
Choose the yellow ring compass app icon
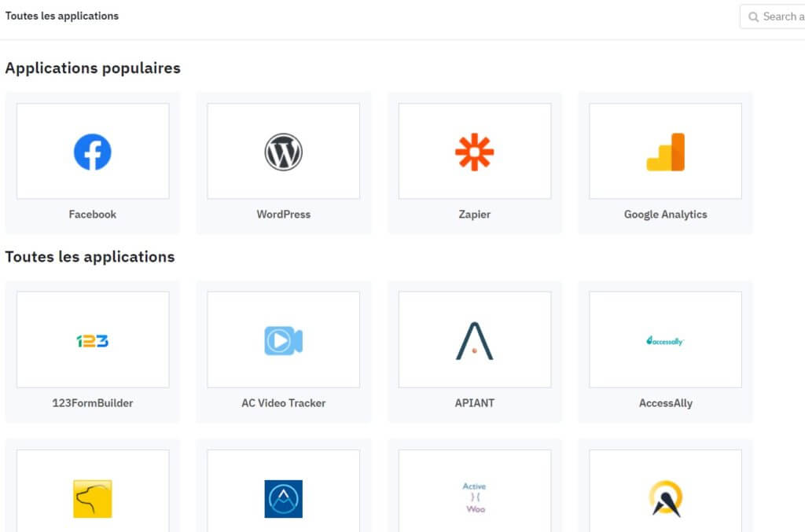coord(665,499)
